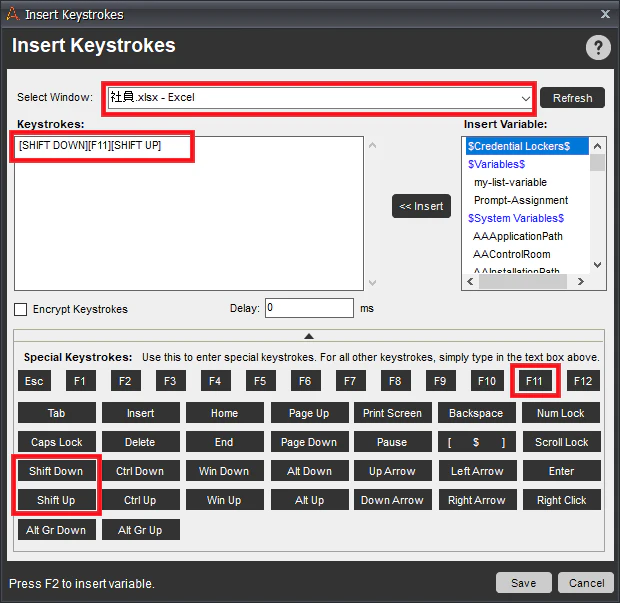Click the [ $ ] special characters button

pos(476,442)
